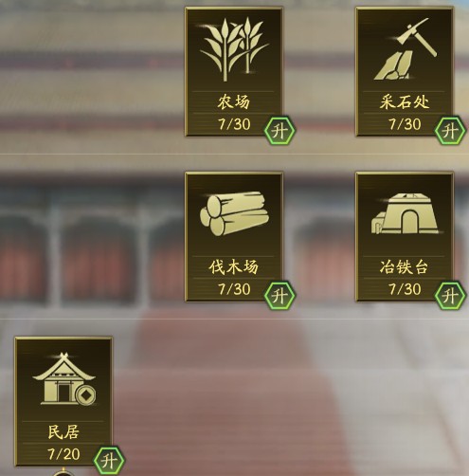Click the 7/30 level text on 采石处

[405, 124]
